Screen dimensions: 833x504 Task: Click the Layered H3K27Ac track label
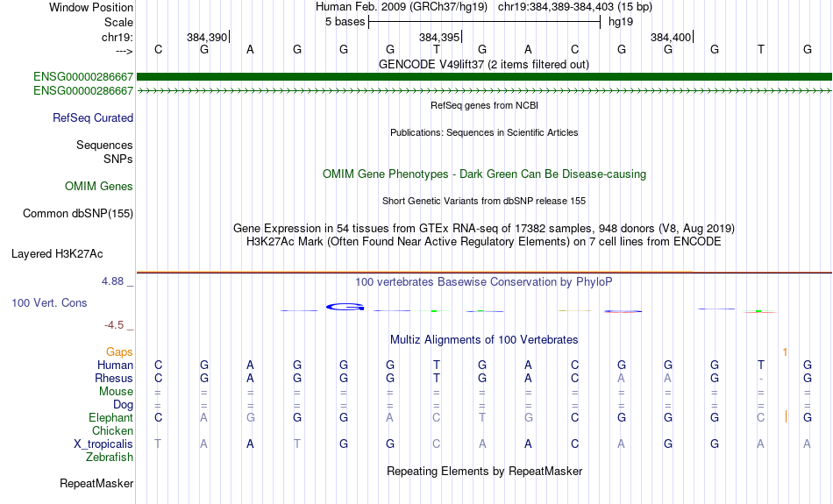(x=57, y=254)
